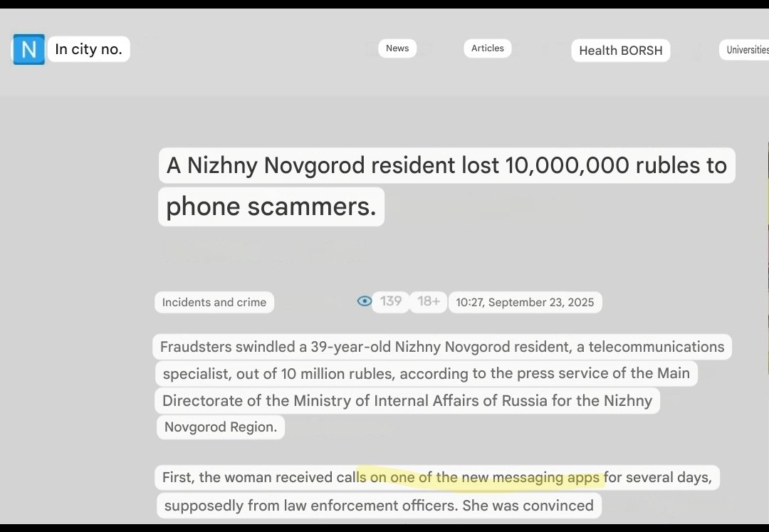Click the "phone scammers." headline line
Viewport: 769px width, 532px height.
pyautogui.click(x=271, y=207)
